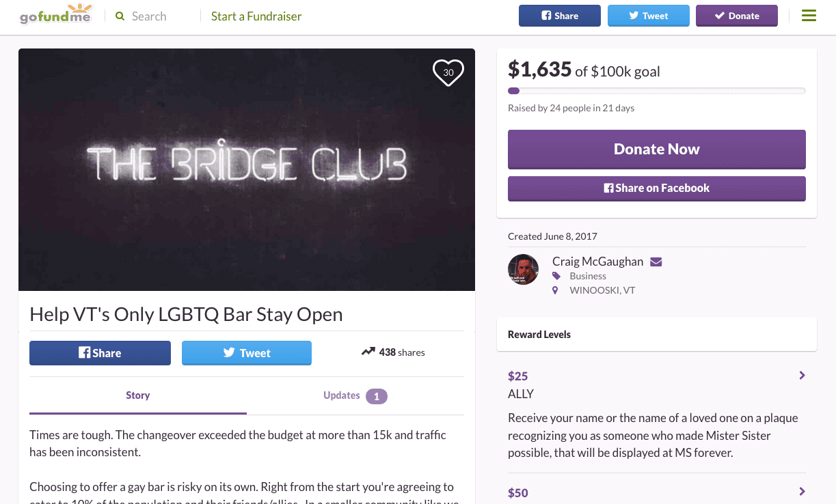Viewport: 836px width, 504px height.
Task: Click Craig McGaughan's profile picture
Action: coord(524,269)
